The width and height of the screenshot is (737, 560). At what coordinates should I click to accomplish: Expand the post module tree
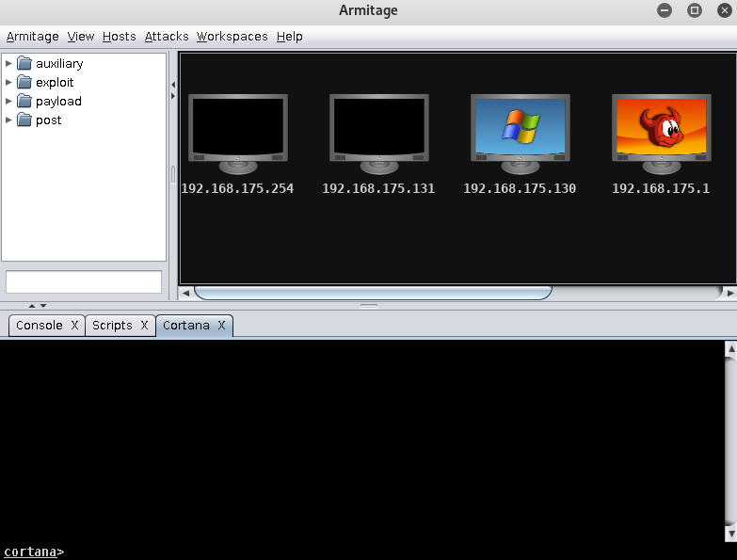pos(8,120)
